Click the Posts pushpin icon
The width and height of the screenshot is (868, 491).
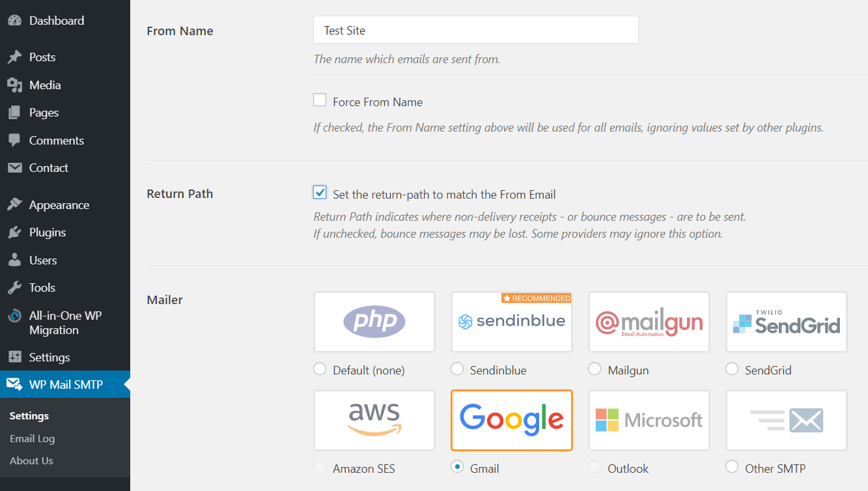[14, 57]
